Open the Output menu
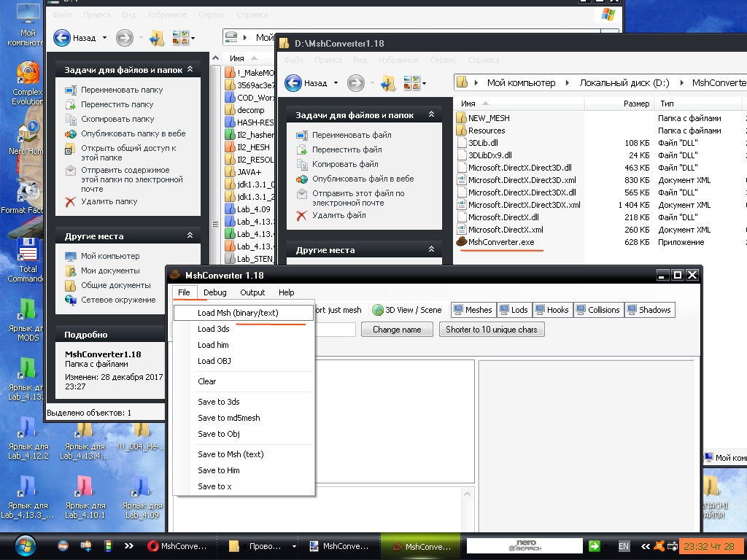 coord(252,292)
